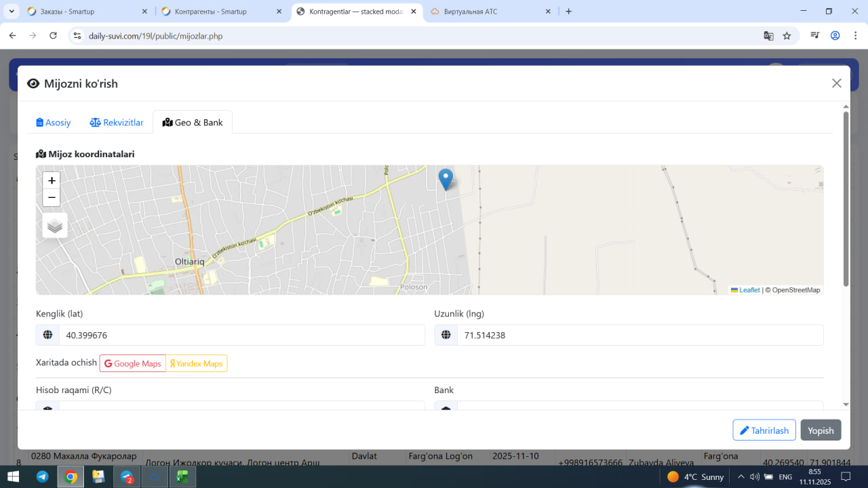868x488 pixels.
Task: Open File Explorer from taskbar
Action: [99, 476]
